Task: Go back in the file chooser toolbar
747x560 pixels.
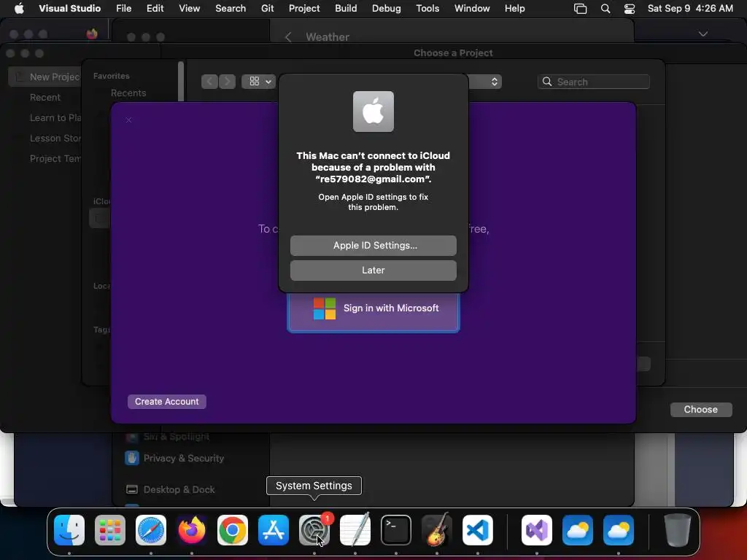Action: click(209, 82)
